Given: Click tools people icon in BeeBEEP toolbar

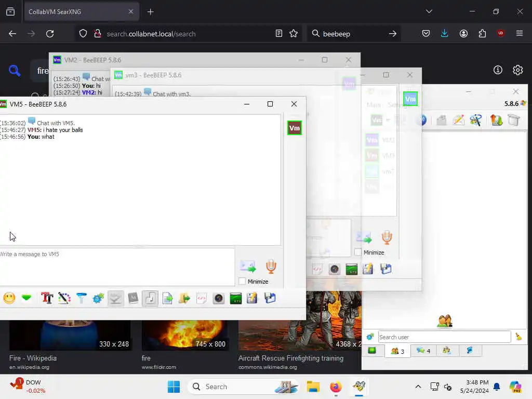Looking at the screenshot, I should (x=476, y=120).
